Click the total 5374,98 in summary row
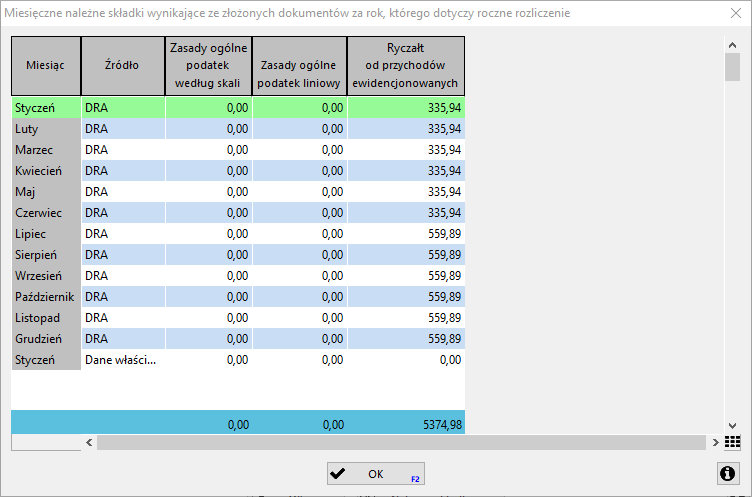Image resolution: width=752 pixels, height=497 pixels. pyautogui.click(x=443, y=425)
